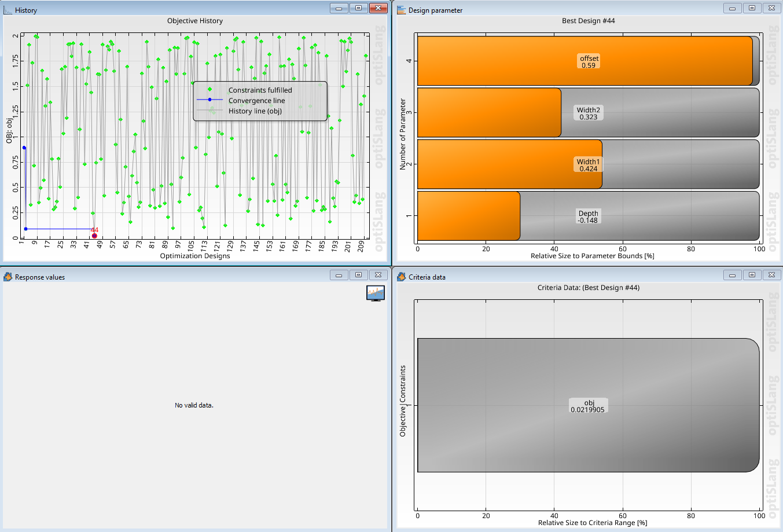783x532 pixels.
Task: Click the chart monitor icon in Response values
Action: 376,293
